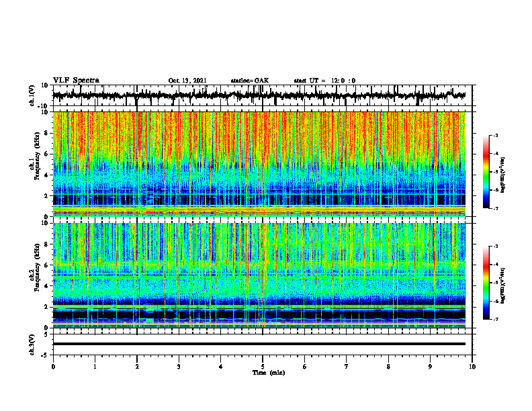Click the ch.1 colorbar "log(PSD)" units label
Viewport: 532px width, 411px height.
503,175
